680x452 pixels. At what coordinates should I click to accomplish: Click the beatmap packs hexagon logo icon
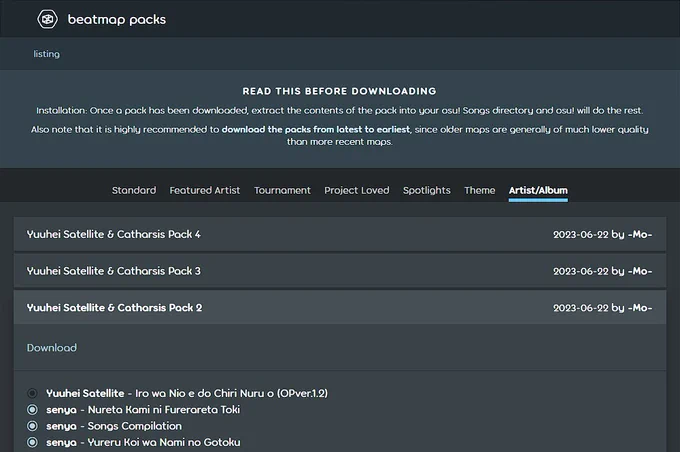click(x=47, y=19)
